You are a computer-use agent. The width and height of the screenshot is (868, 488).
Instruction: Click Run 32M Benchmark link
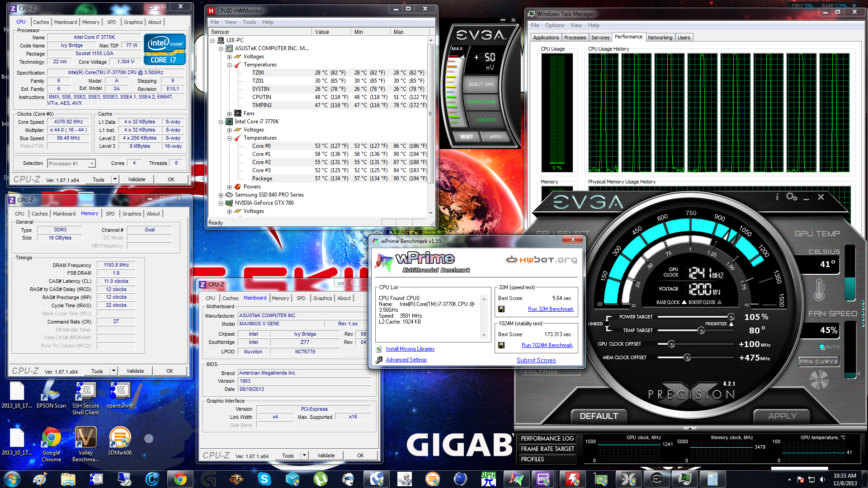[x=551, y=309]
